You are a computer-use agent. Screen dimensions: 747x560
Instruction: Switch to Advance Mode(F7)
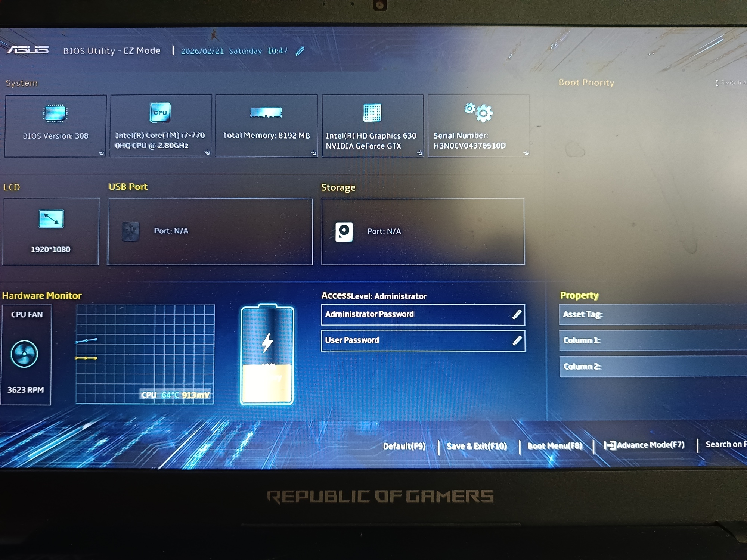click(x=645, y=445)
